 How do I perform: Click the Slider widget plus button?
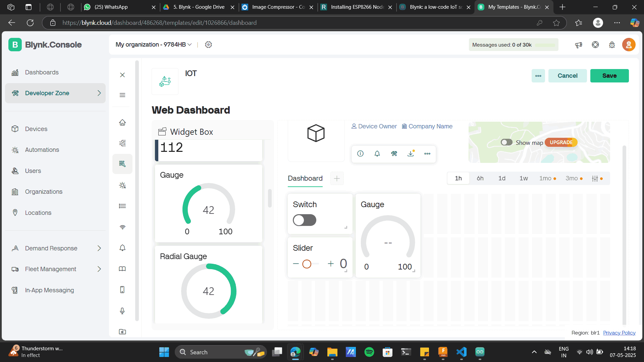pos(331,264)
